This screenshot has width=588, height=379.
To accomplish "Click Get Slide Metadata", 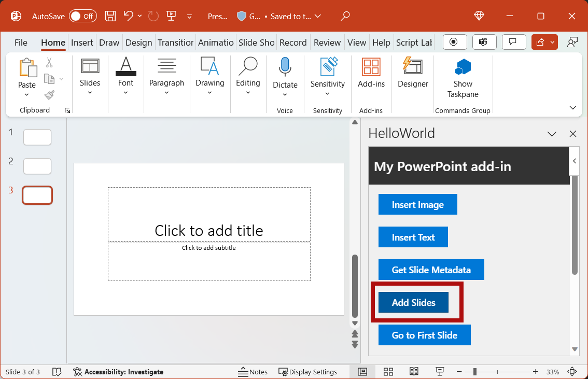I will pos(431,270).
